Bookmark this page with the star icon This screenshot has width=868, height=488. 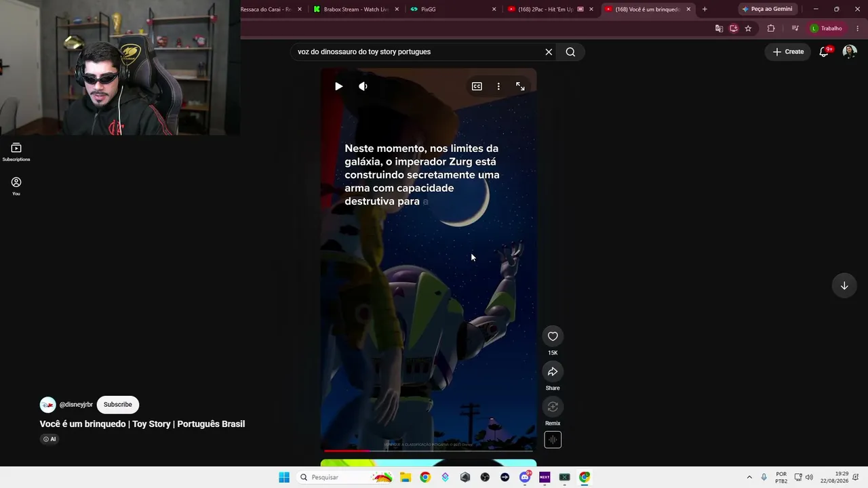748,28
